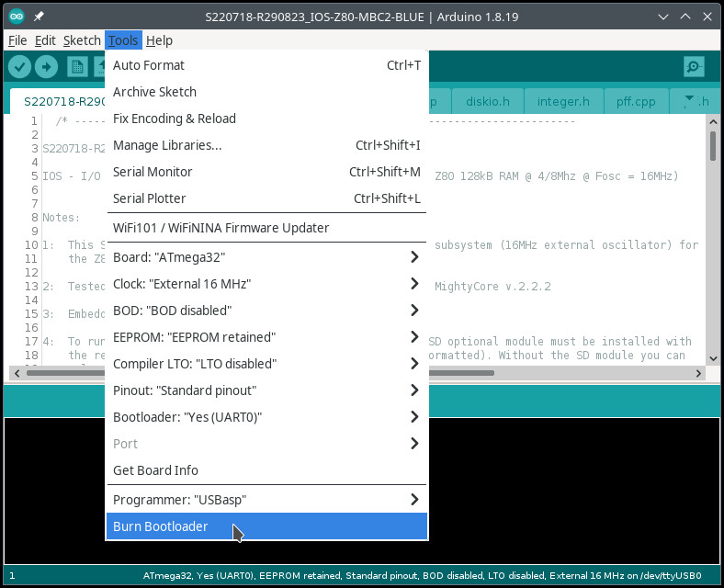
Task: Open the Bootloader "Yes (UART0)" submenu
Action: pyautogui.click(x=266, y=417)
